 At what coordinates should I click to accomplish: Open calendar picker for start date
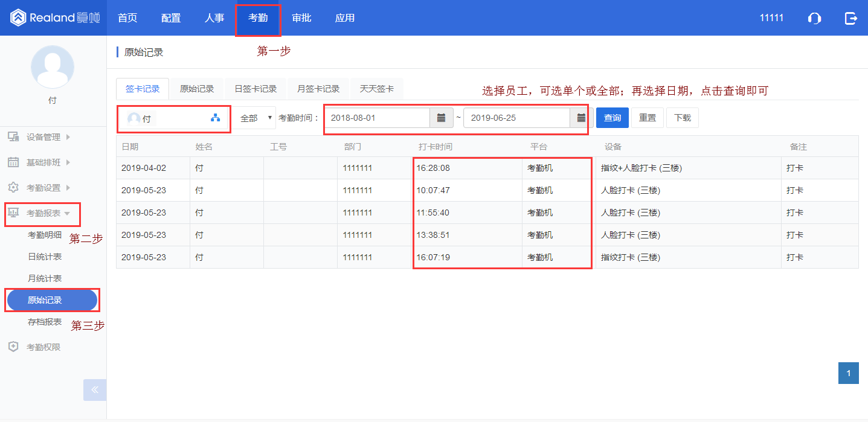coord(442,118)
